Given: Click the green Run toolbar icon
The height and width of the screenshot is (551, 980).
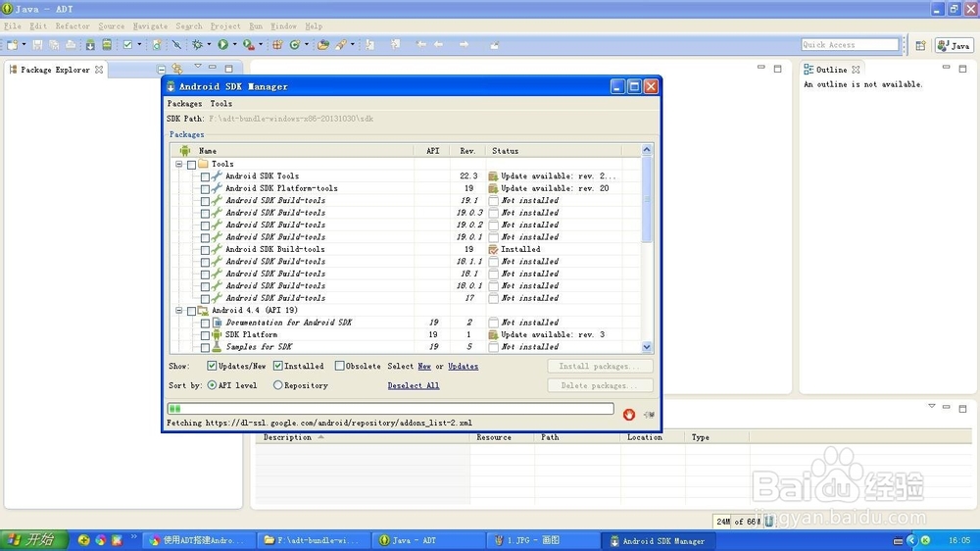Looking at the screenshot, I should pyautogui.click(x=223, y=44).
